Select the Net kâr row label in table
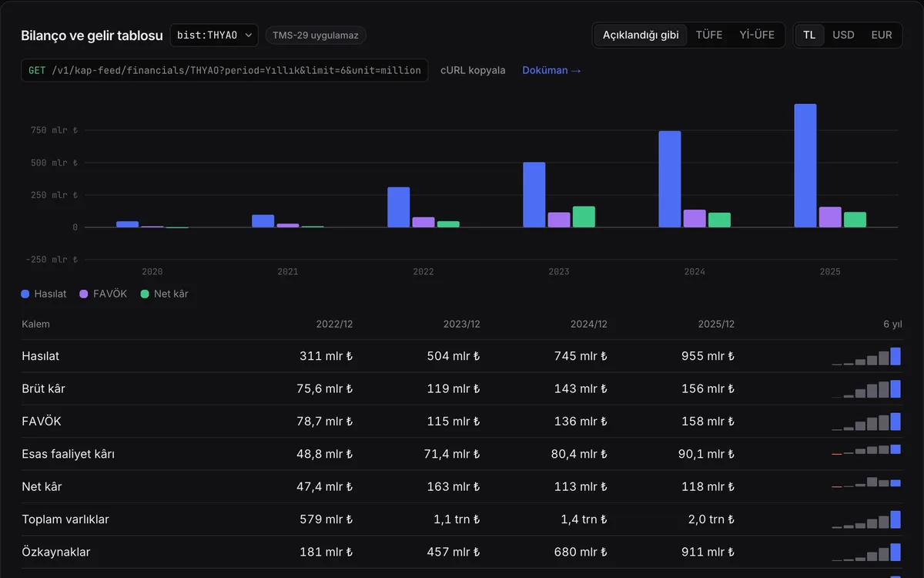 point(42,486)
